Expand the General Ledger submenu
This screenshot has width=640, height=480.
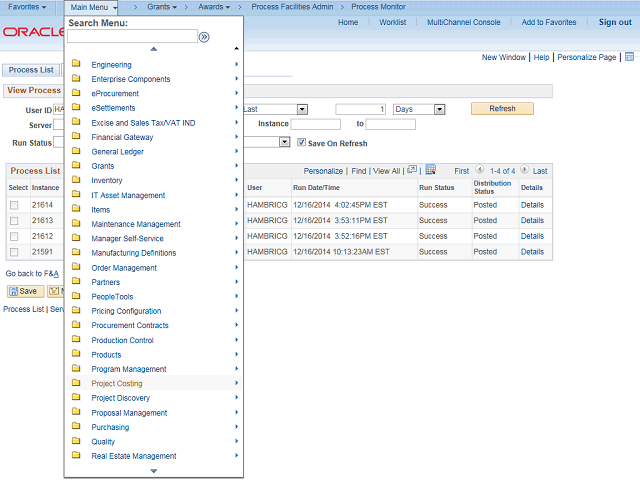tap(117, 151)
